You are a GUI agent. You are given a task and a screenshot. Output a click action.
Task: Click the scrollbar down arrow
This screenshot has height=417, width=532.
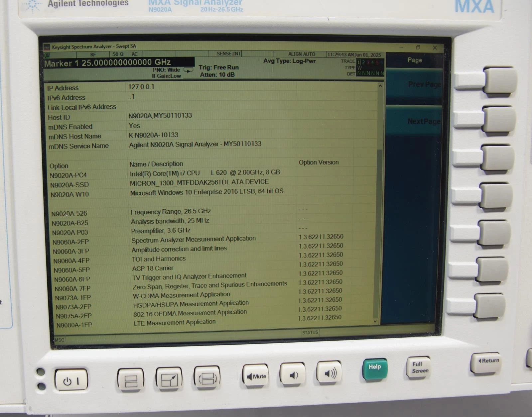(375, 321)
